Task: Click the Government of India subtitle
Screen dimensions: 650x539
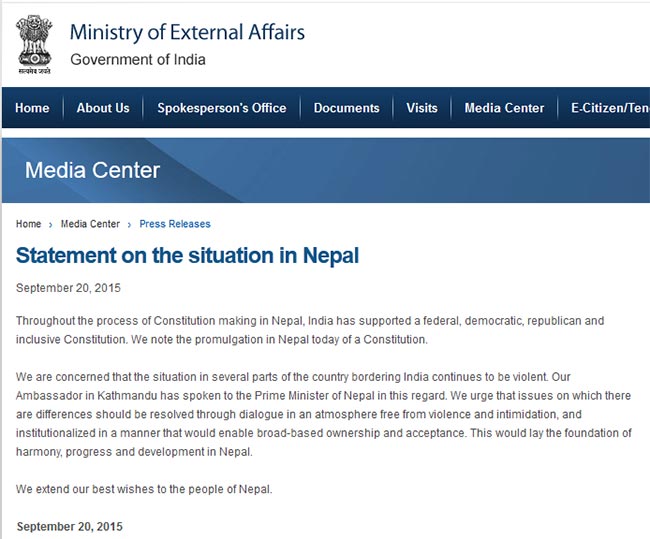Action: 138,60
